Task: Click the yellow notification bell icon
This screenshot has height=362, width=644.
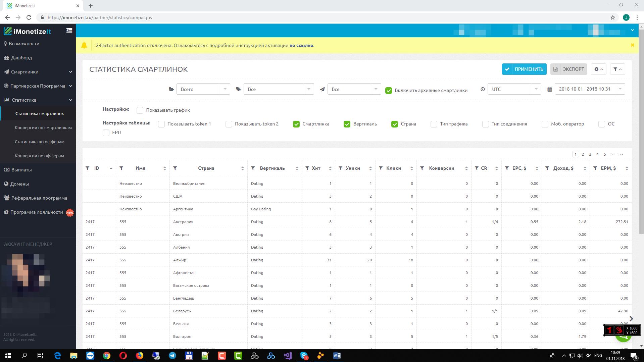Action: [x=84, y=45]
